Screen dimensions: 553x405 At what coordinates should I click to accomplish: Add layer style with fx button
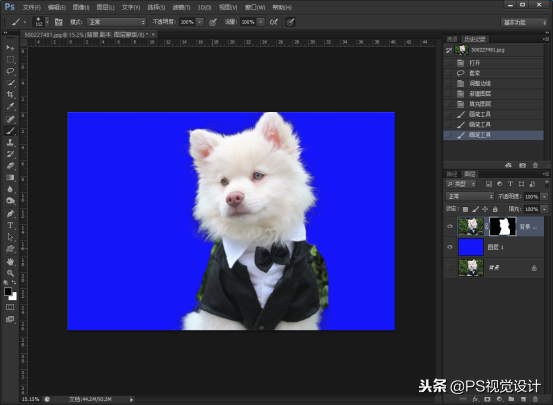click(x=475, y=399)
